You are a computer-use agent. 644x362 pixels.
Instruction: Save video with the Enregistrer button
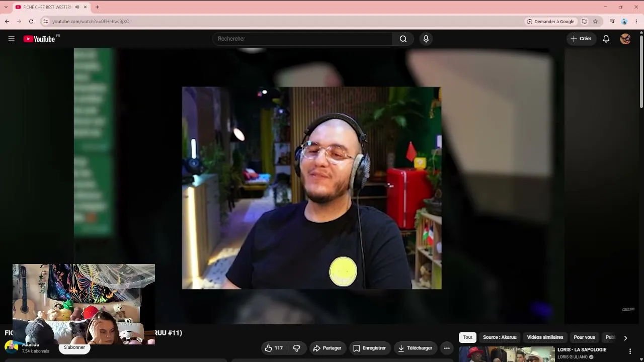pyautogui.click(x=369, y=348)
